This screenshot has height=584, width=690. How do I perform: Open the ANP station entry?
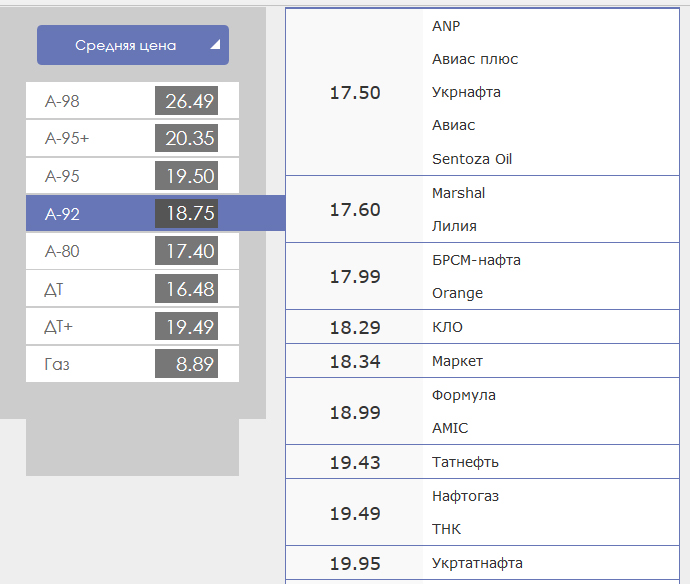tap(446, 26)
